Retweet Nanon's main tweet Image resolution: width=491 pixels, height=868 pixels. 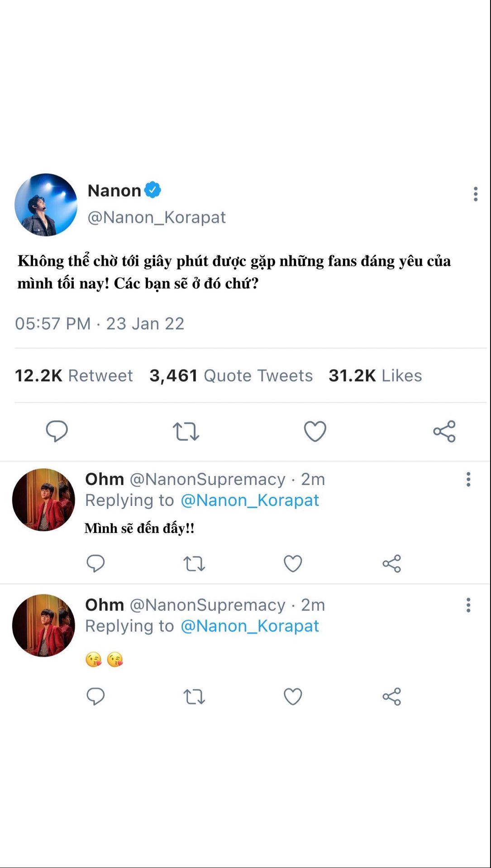coord(186,431)
